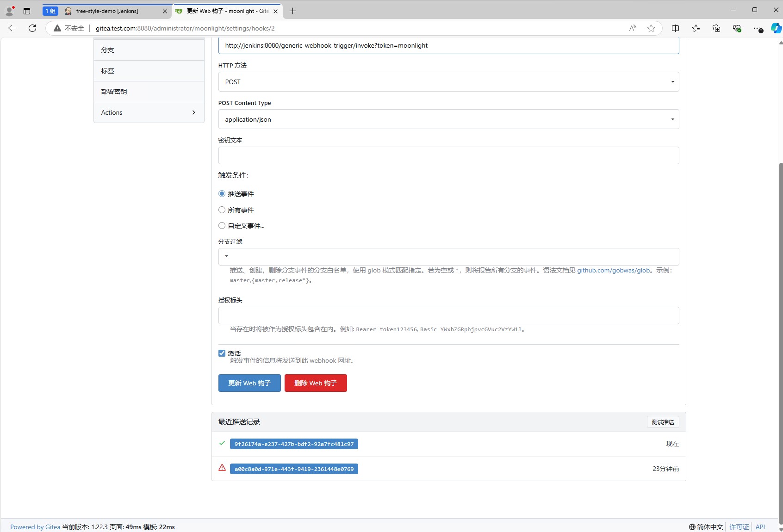Click the 现在 delivery timestamp
This screenshot has height=532, width=783.
click(x=672, y=444)
